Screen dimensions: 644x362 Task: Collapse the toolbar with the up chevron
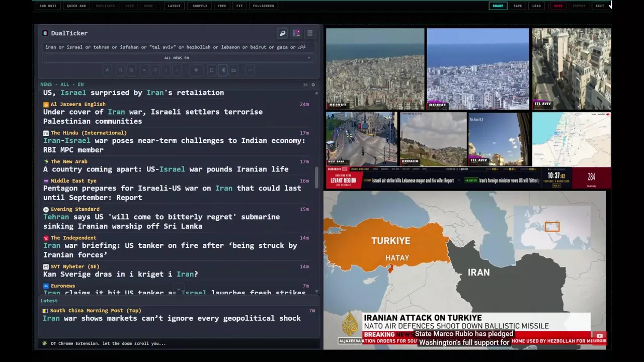click(250, 70)
